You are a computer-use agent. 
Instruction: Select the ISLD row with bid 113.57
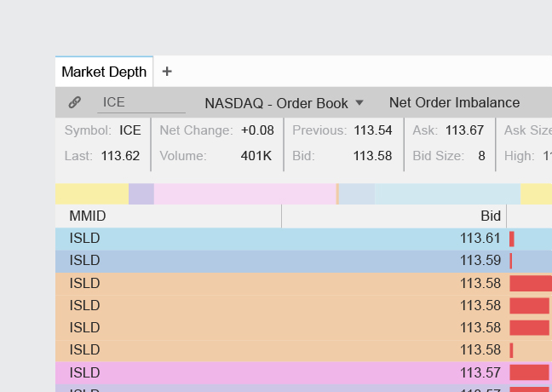303,372
